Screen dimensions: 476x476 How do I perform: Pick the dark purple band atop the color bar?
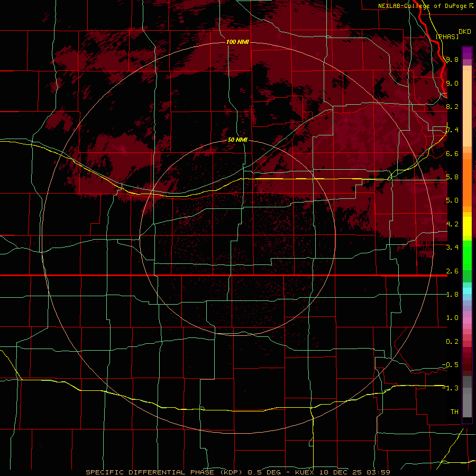467,52
